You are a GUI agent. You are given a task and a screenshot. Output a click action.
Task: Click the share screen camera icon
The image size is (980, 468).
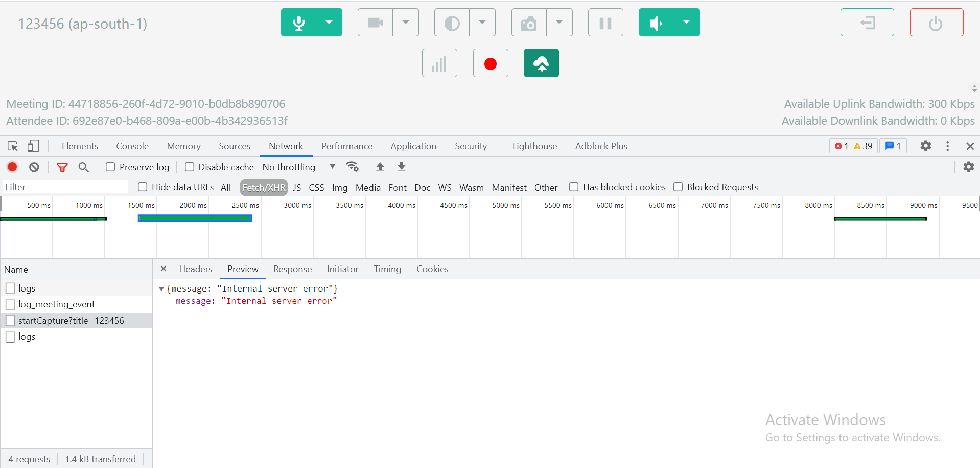(529, 23)
